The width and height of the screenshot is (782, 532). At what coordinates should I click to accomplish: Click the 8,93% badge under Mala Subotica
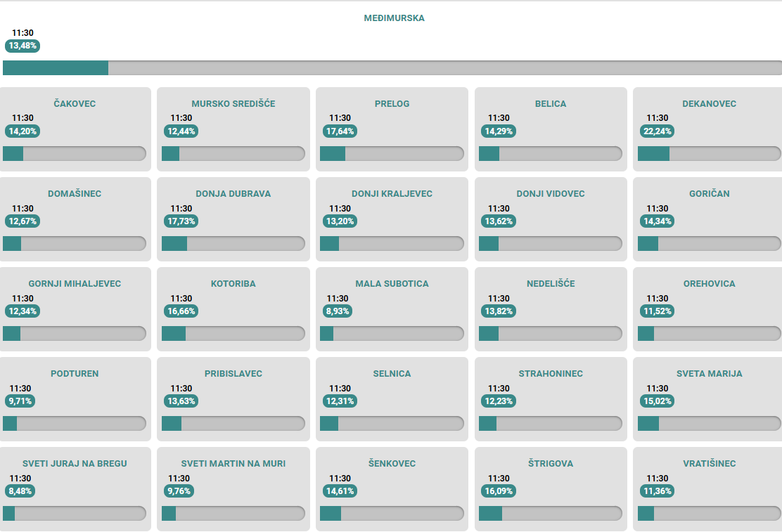[336, 311]
